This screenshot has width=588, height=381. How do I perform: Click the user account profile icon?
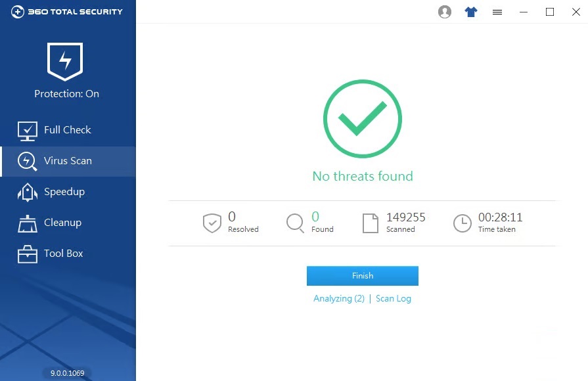tap(445, 12)
